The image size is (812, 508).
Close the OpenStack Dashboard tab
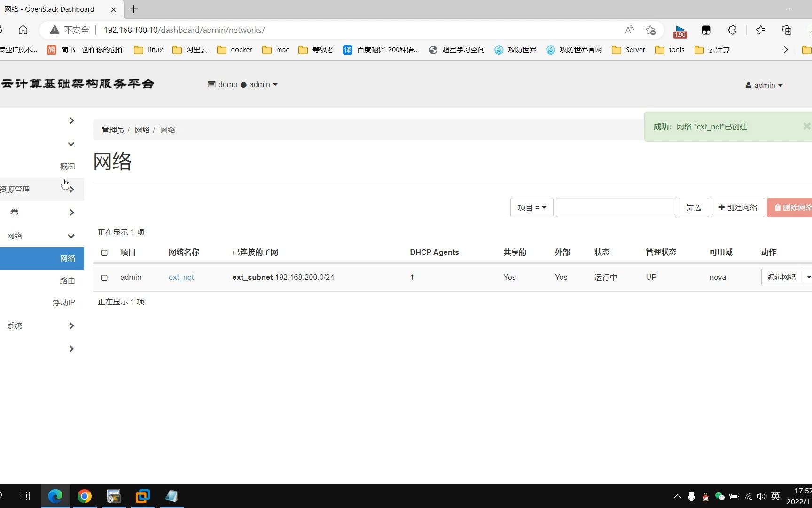point(114,9)
